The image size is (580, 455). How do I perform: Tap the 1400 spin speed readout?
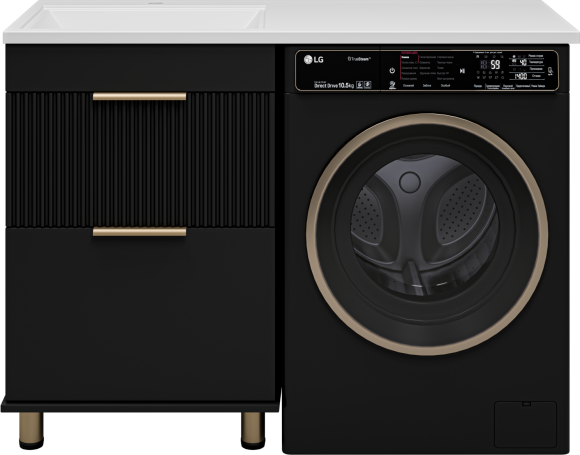click(520, 76)
